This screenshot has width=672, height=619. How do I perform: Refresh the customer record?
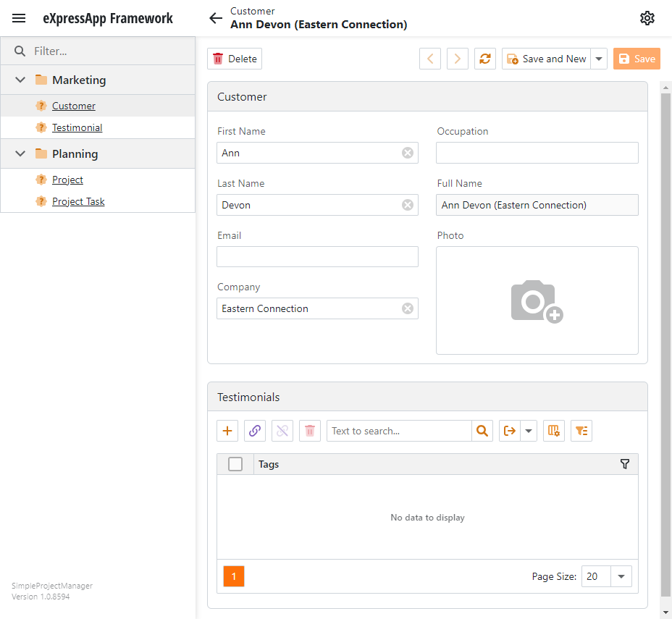[484, 59]
